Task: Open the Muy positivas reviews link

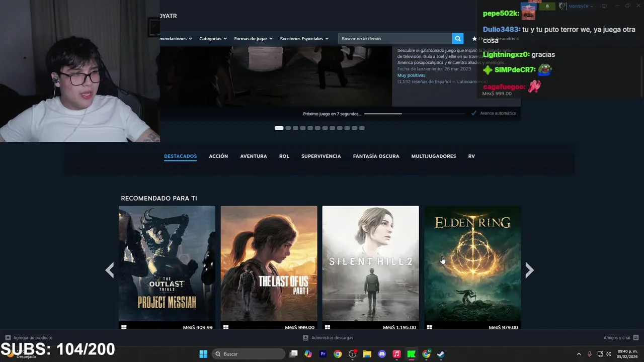Action: click(x=411, y=75)
